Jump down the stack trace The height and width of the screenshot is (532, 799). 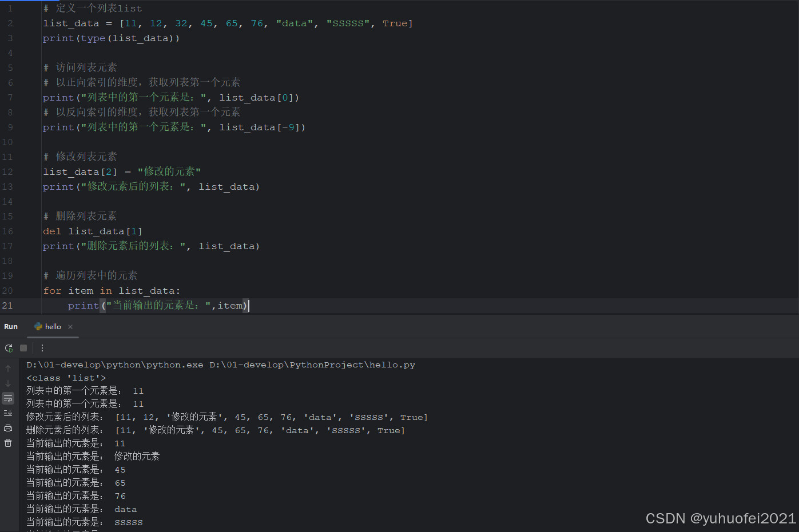[x=8, y=383]
